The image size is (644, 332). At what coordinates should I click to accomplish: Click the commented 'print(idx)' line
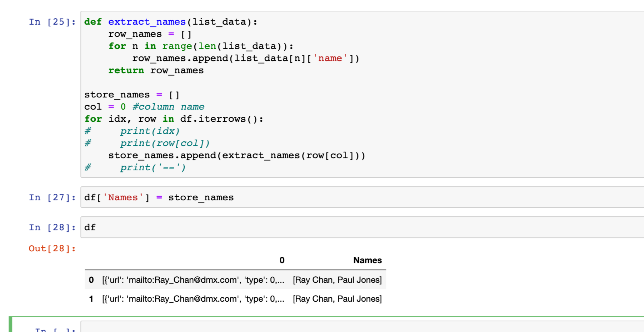132,131
